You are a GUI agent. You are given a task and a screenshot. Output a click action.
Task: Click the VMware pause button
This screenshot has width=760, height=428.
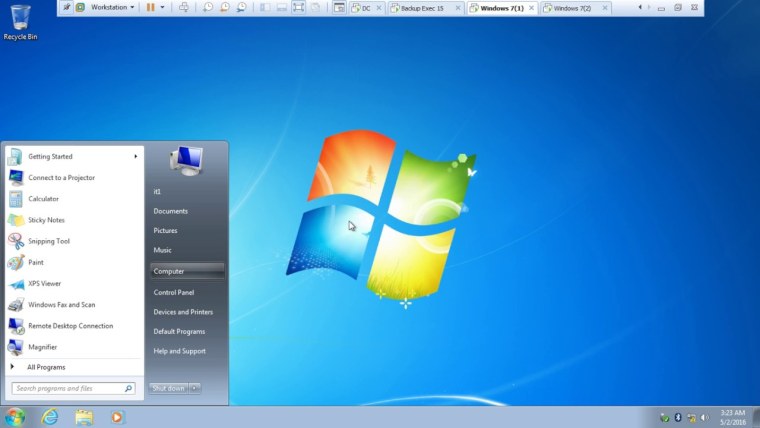pos(150,7)
